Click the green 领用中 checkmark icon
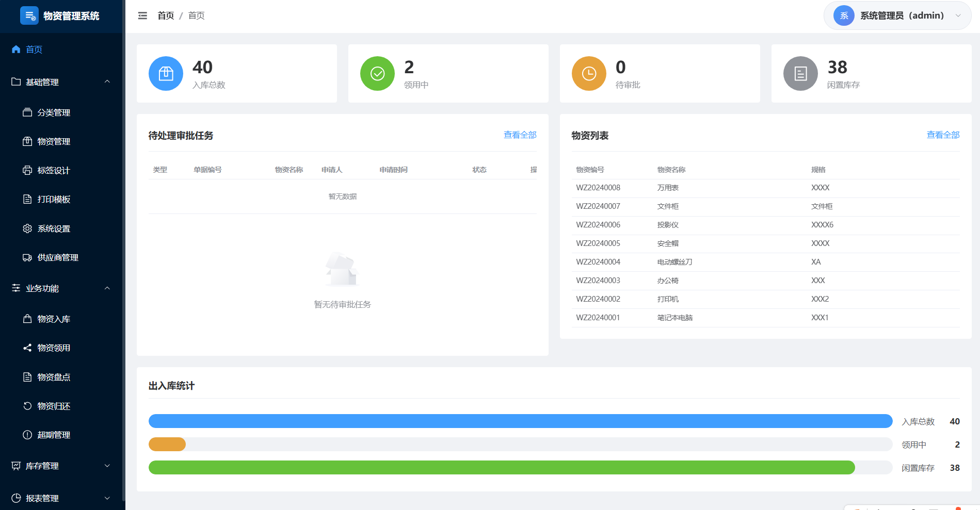Image resolution: width=980 pixels, height=510 pixels. pos(377,73)
